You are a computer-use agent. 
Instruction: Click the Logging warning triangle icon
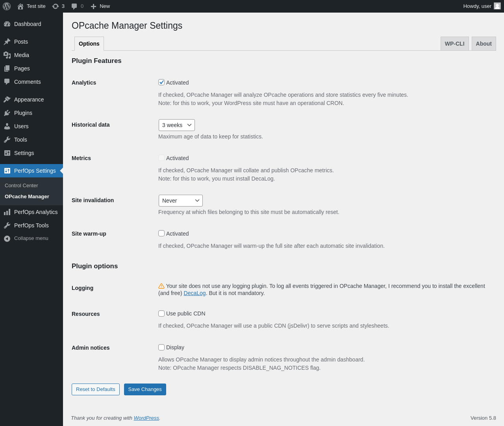pyautogui.click(x=161, y=286)
